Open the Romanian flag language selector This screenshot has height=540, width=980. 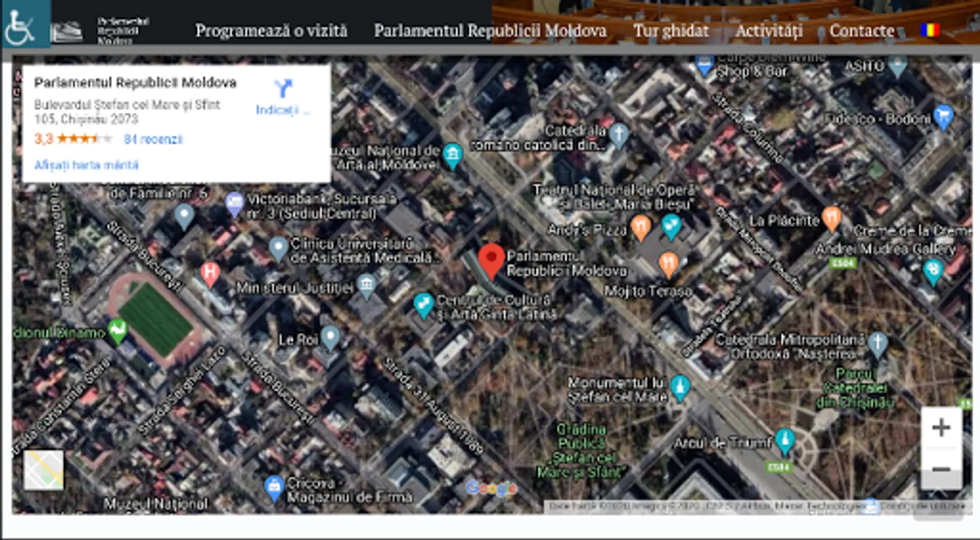[x=930, y=29]
